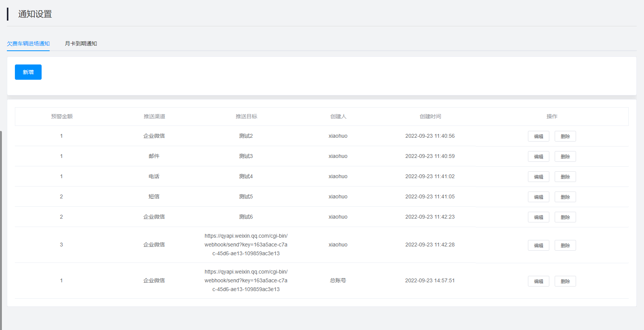The image size is (644, 330).
Task: Delete the 测试2 notification row
Action: click(565, 136)
